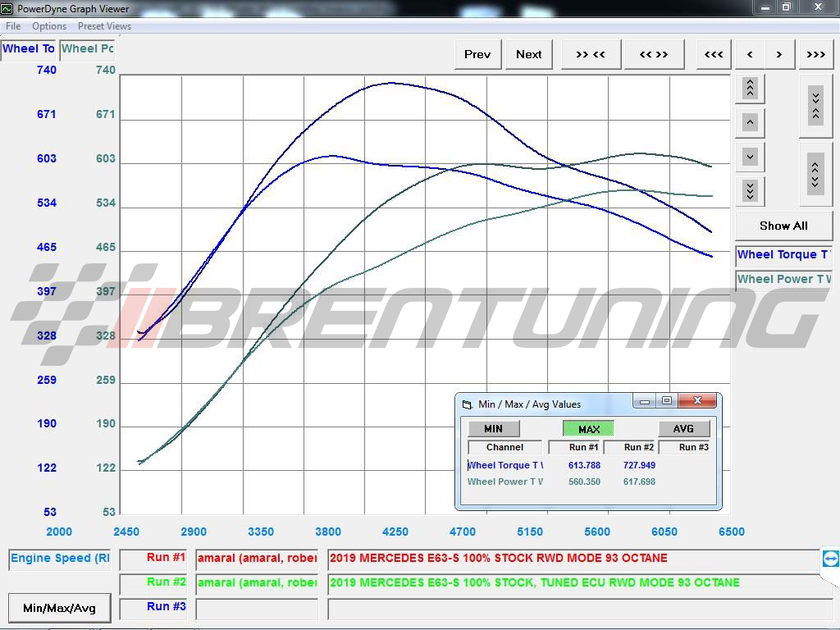
Task: Go to the previous graph with Prev
Action: pos(477,54)
